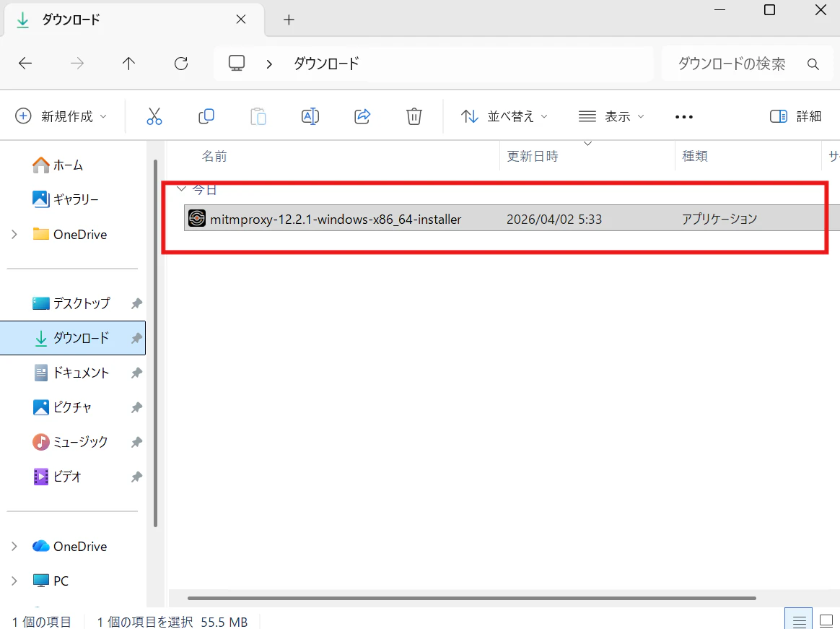
Task: Click the ダウンロードの検索 search field
Action: tap(748, 64)
